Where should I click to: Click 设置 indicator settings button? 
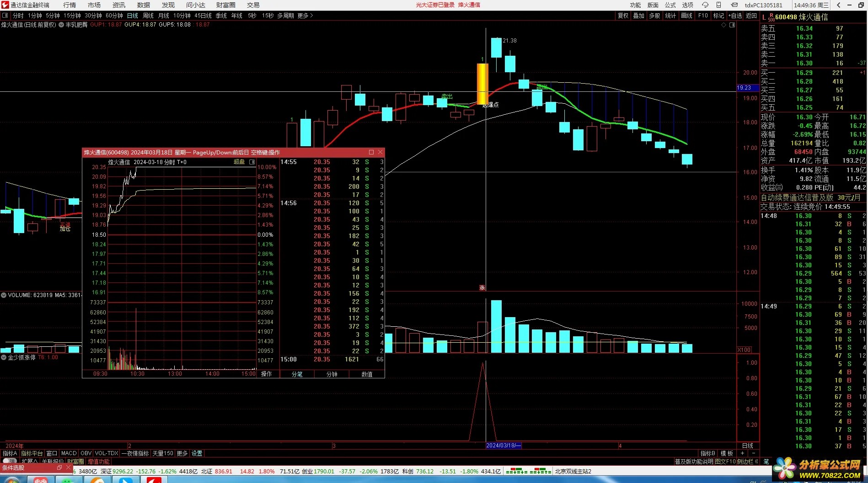197,453
